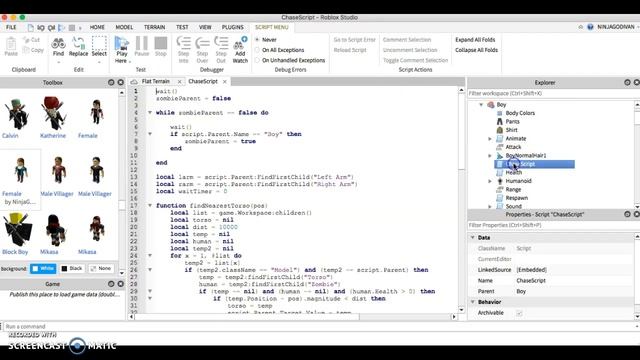The width and height of the screenshot is (640, 360).
Task: Fold the findNearestTorso function at line 17
Action: point(150,206)
